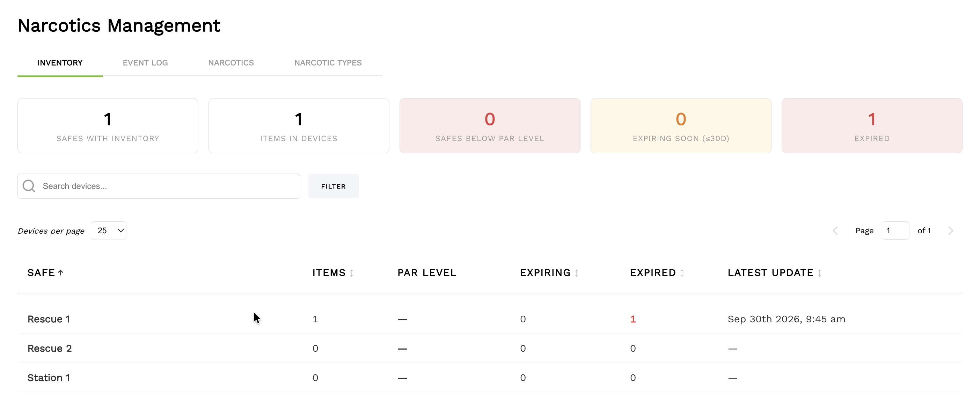This screenshot has width=980, height=403.
Task: Sort by Expiring column arrow icon
Action: pyautogui.click(x=577, y=273)
